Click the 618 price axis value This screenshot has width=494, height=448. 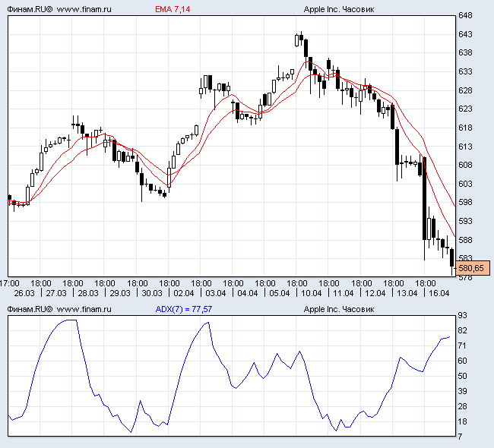pos(465,128)
